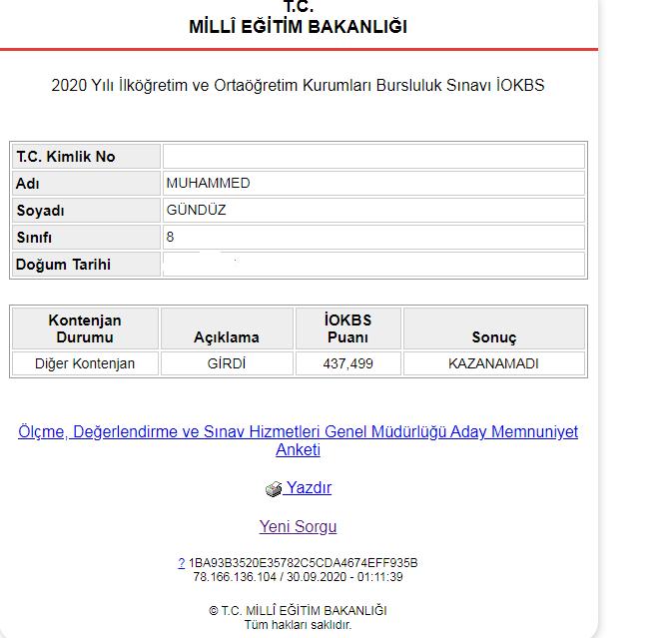The image size is (672, 638).
Task: Click the GİRDİ explanation cell
Action: tap(227, 363)
